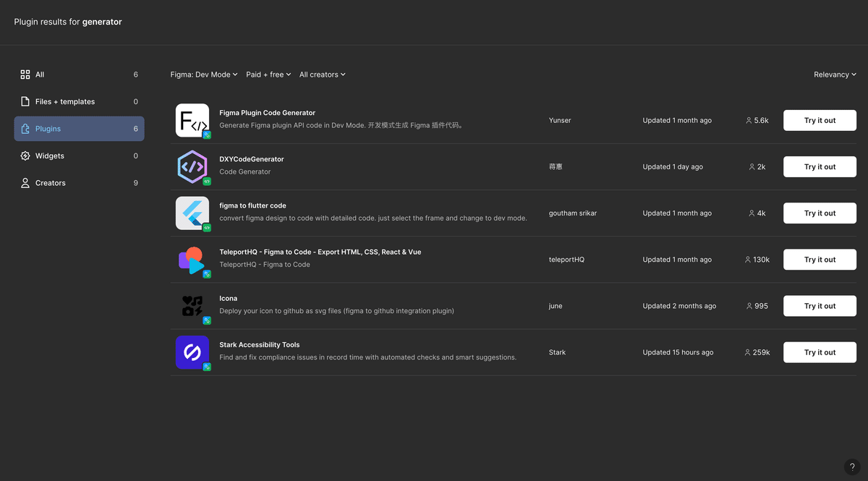Try it out for Icona
Image resolution: width=868 pixels, height=481 pixels.
[820, 306]
